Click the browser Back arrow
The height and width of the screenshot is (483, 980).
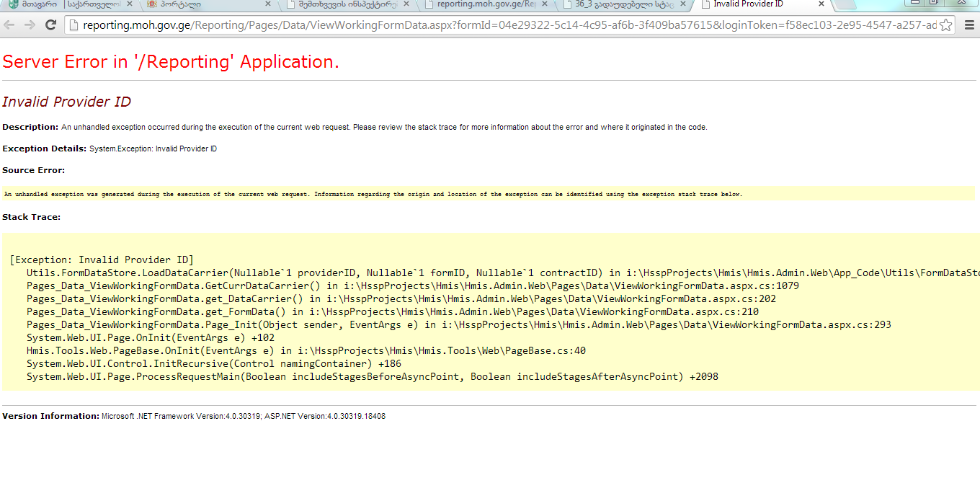10,25
